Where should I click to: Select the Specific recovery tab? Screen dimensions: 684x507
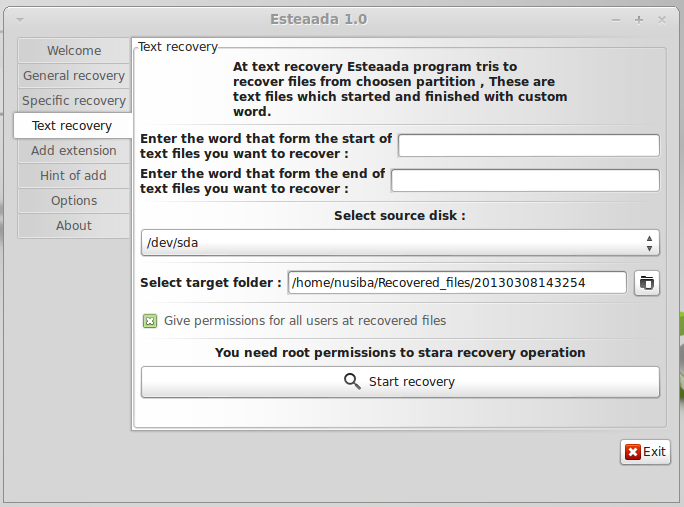pyautogui.click(x=74, y=101)
